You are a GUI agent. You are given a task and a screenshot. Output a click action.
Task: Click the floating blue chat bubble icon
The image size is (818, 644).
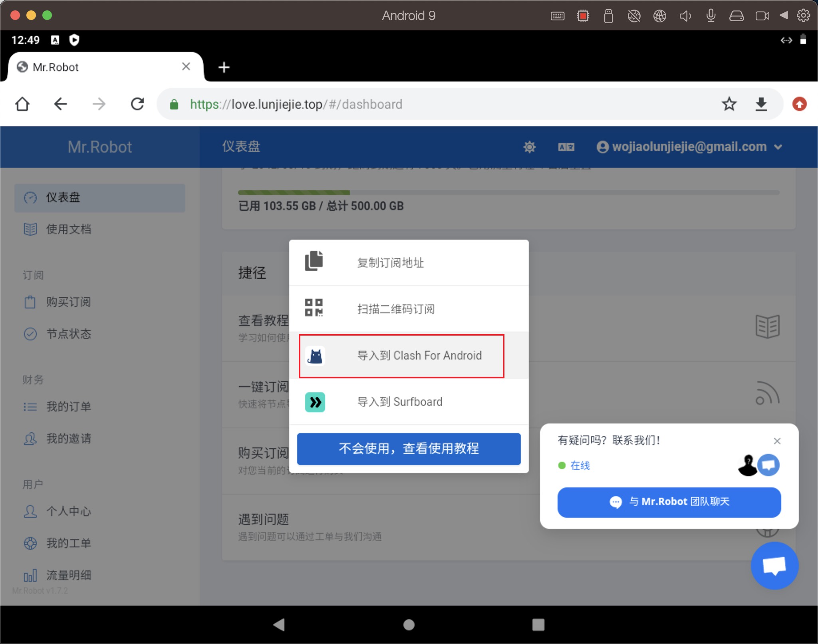coord(774,565)
